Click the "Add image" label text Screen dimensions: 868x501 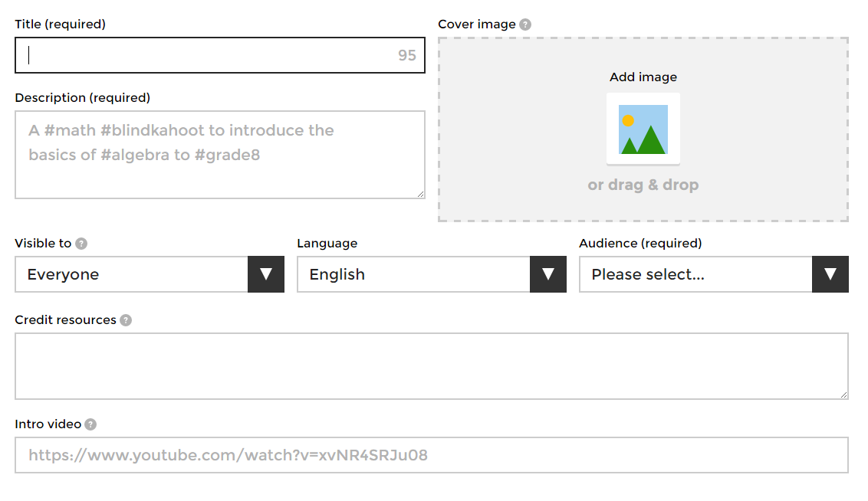point(643,77)
